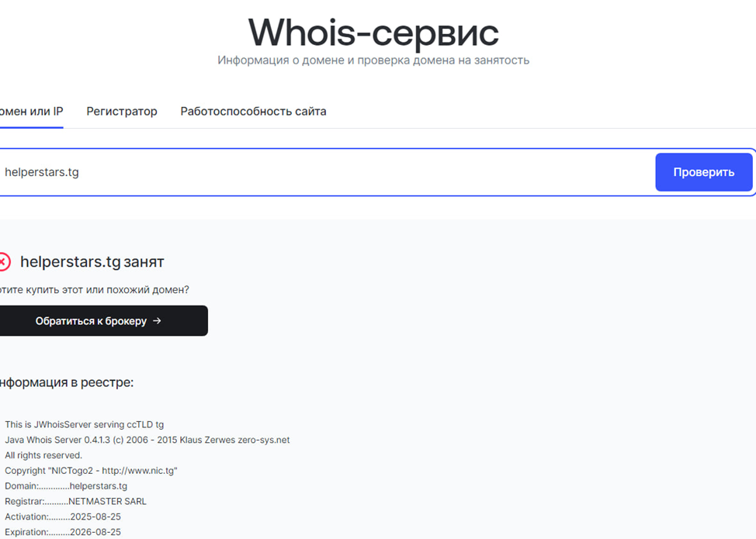
Task: Click the Expiration date 2026-08-25 line
Action: pyautogui.click(x=63, y=532)
